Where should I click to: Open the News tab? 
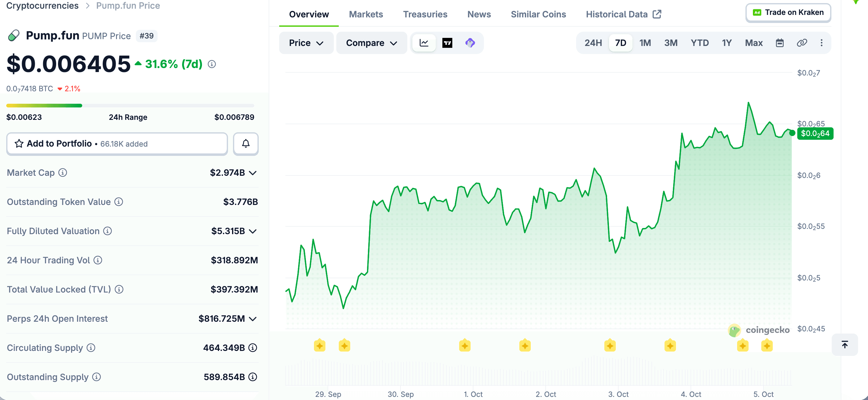click(479, 14)
